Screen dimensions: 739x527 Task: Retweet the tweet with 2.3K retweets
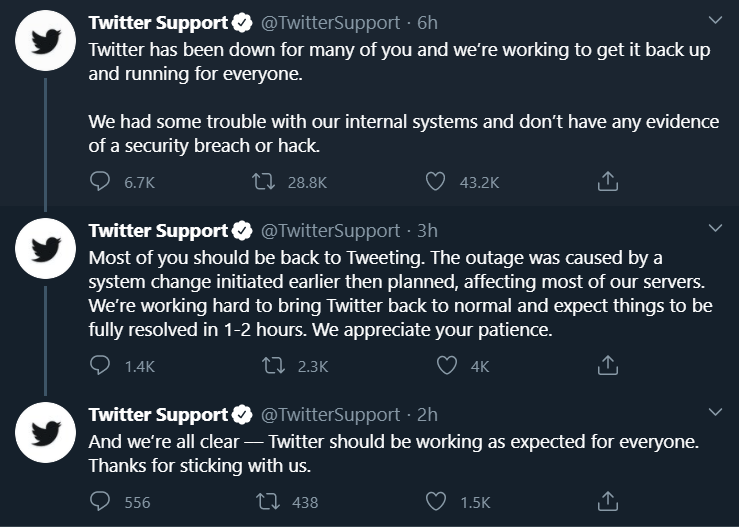[273, 365]
